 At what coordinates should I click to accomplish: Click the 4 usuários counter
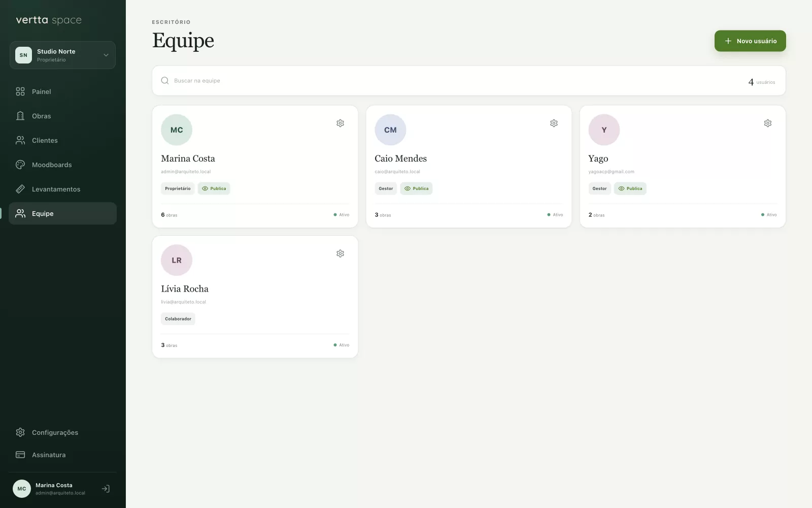click(x=761, y=82)
